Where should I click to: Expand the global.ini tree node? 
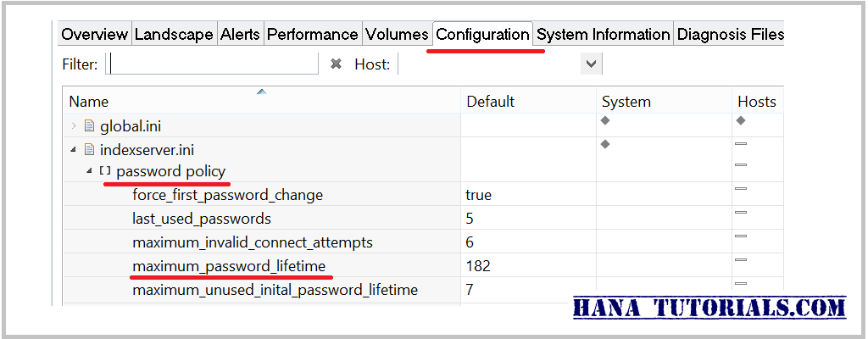74,126
